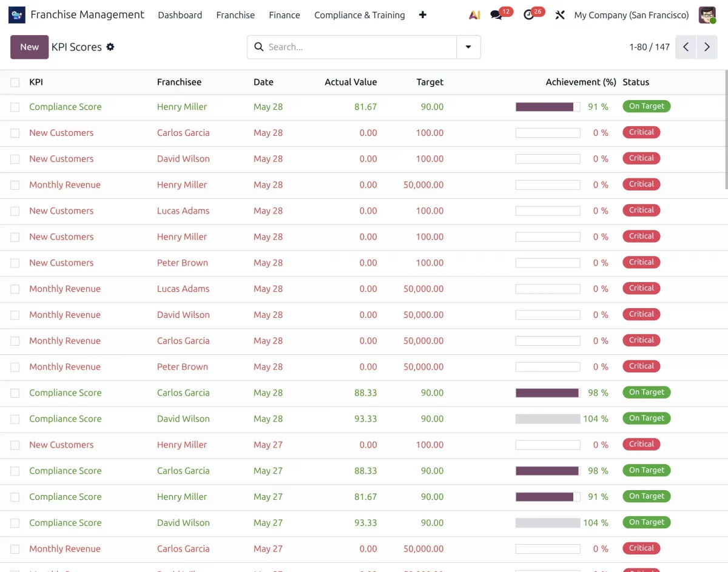Open the Finance menu

(285, 15)
